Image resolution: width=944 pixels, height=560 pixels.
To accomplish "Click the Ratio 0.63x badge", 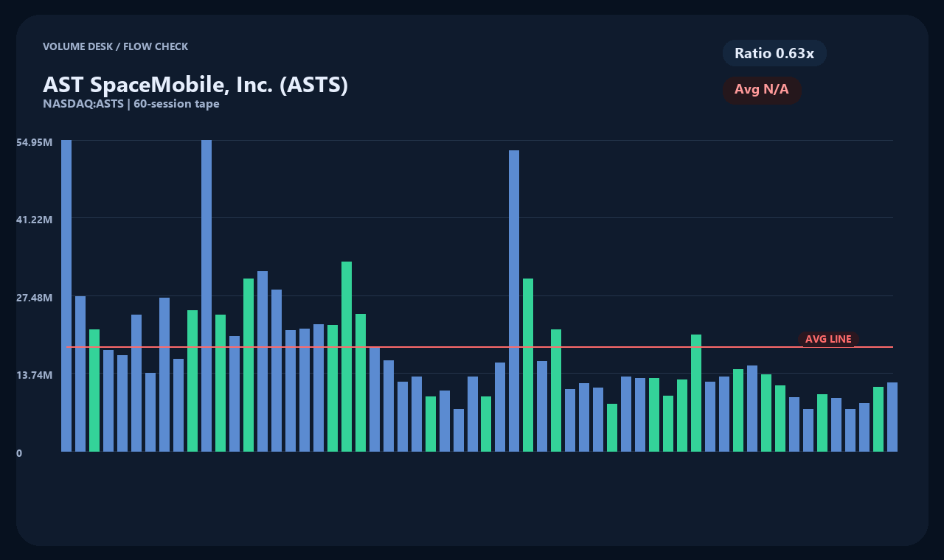I will (x=774, y=53).
